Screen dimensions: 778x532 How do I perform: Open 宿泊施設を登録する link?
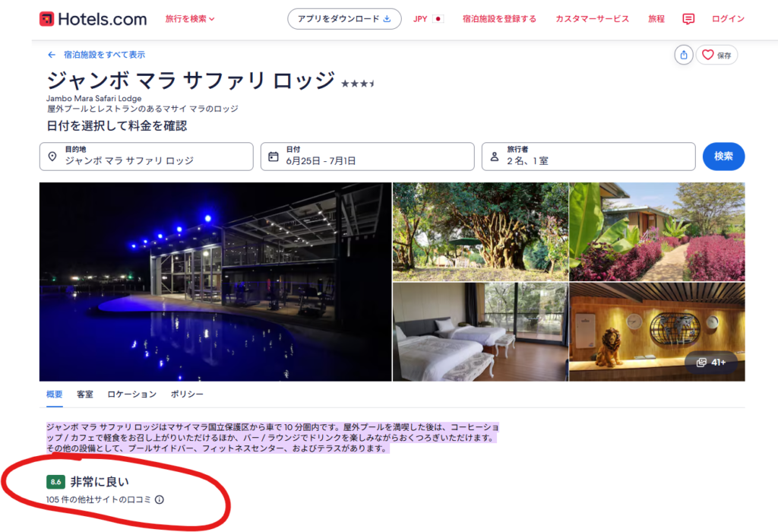point(499,19)
